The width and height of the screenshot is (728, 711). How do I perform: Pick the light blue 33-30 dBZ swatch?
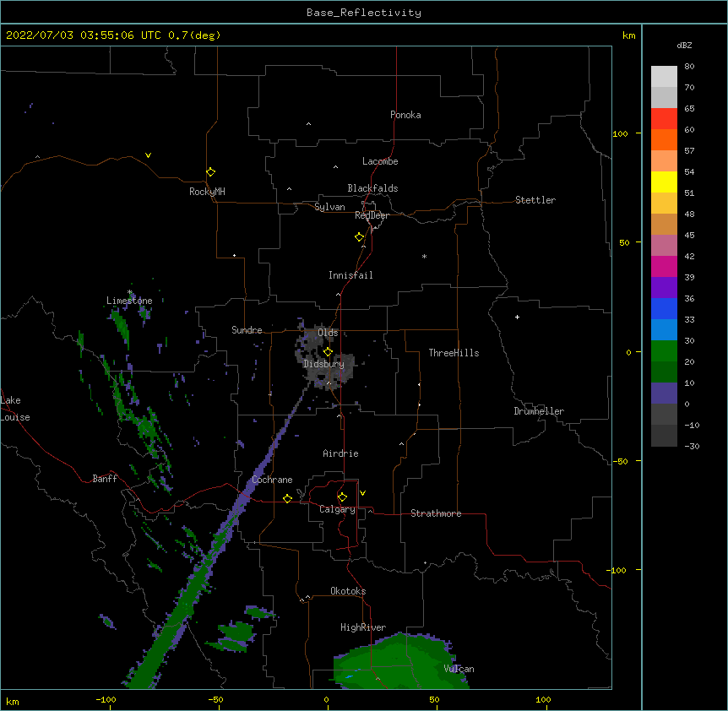(x=664, y=330)
